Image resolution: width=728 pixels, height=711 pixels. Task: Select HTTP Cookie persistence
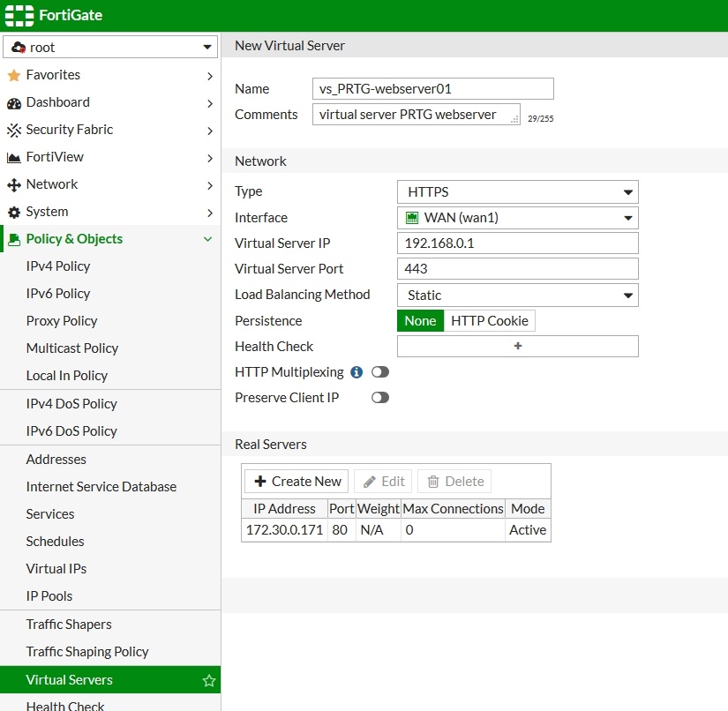click(489, 320)
